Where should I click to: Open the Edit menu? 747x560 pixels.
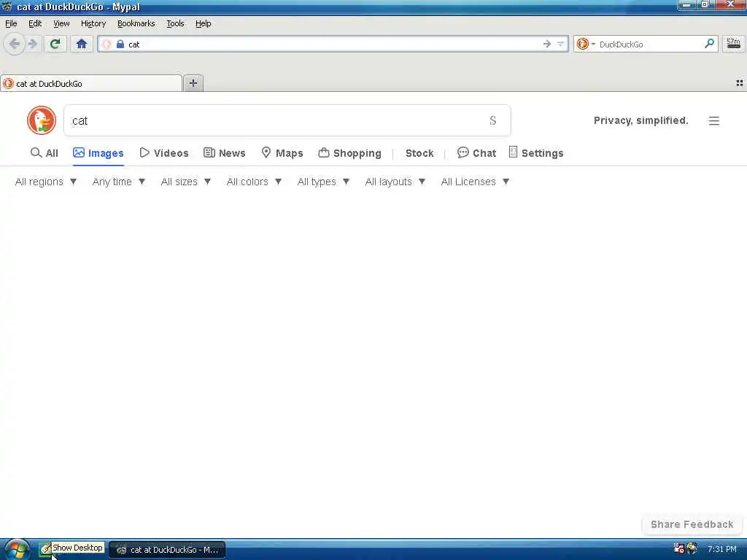35,23
